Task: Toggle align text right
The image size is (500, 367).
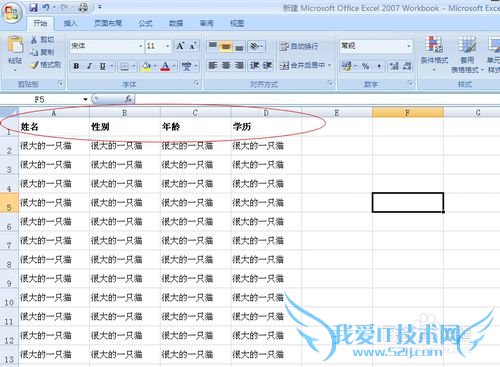Action: 239,66
